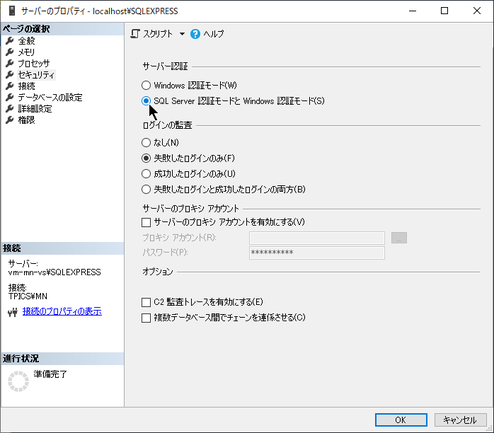Open the メモリ page

point(26,52)
